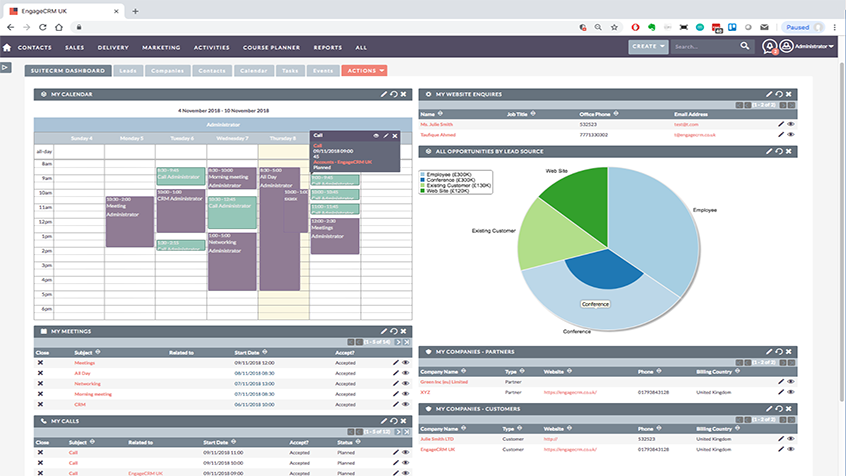Click the search magnifier icon in the top bar
This screenshot has height=476, width=846.
point(745,46)
